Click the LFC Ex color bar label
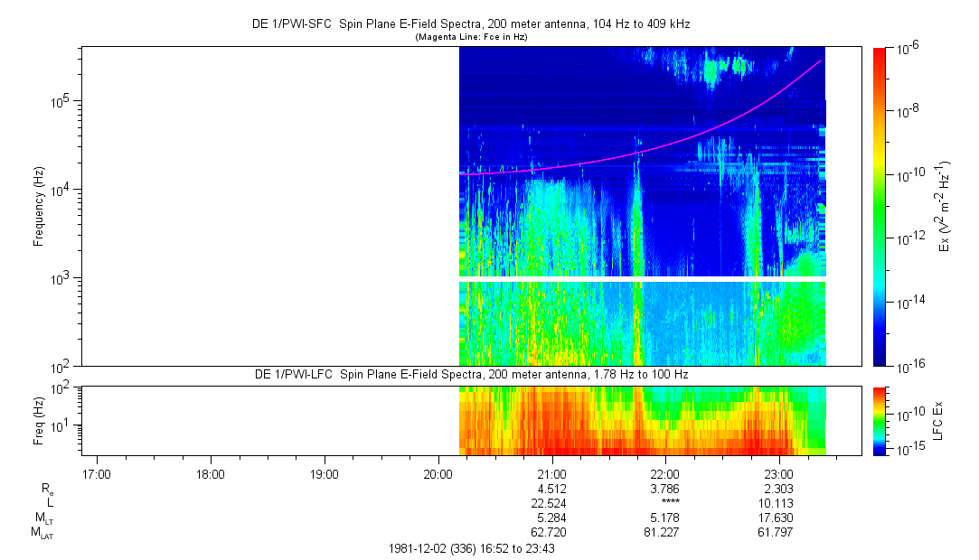 pyautogui.click(x=939, y=420)
